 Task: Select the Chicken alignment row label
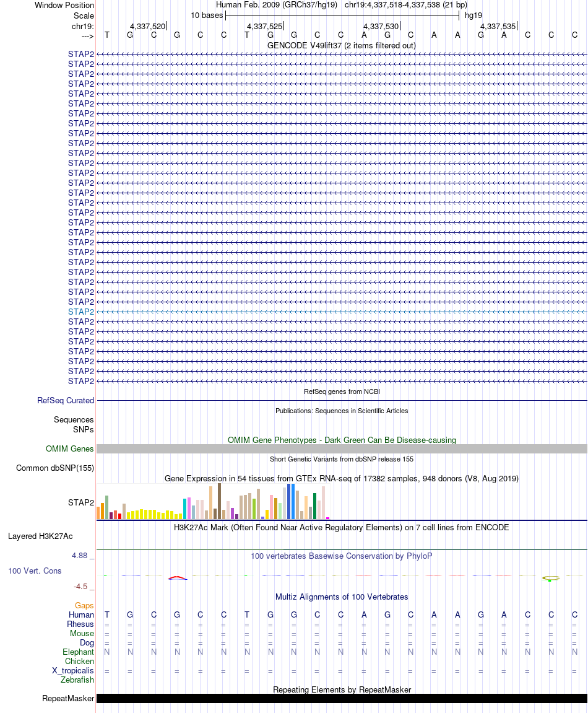point(79,661)
